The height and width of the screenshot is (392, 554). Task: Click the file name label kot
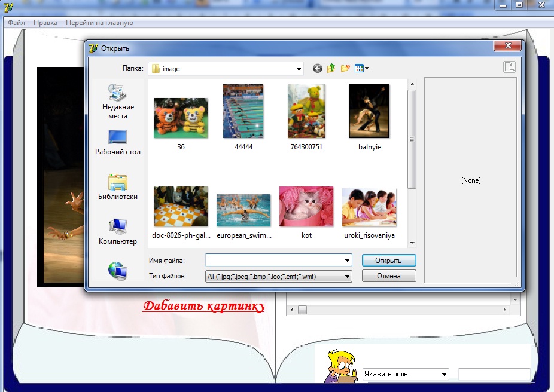click(306, 235)
